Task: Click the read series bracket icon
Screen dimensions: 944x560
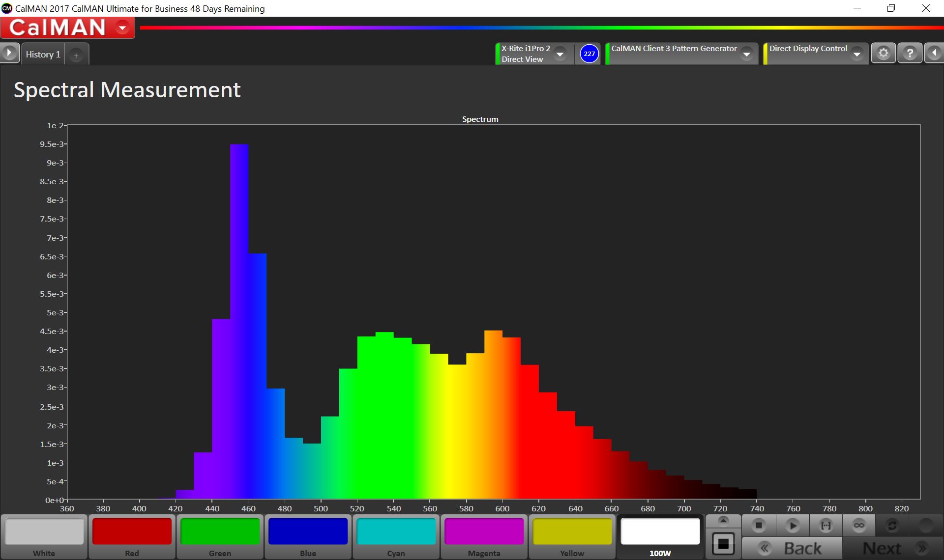Action: click(x=826, y=526)
